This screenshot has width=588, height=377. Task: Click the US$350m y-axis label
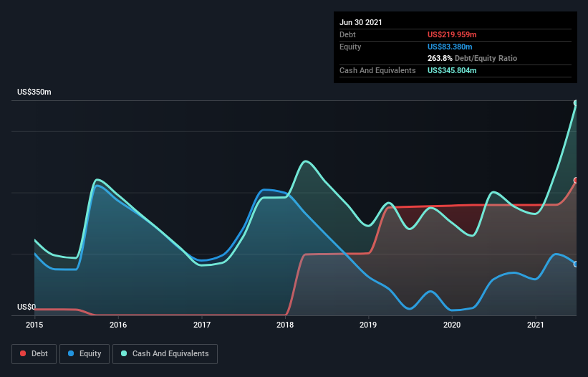(34, 92)
